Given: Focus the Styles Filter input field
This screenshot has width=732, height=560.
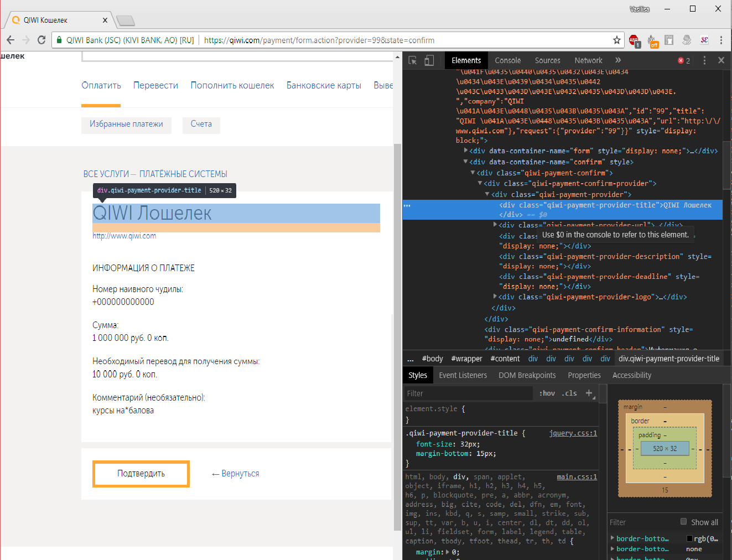Looking at the screenshot, I should (468, 393).
